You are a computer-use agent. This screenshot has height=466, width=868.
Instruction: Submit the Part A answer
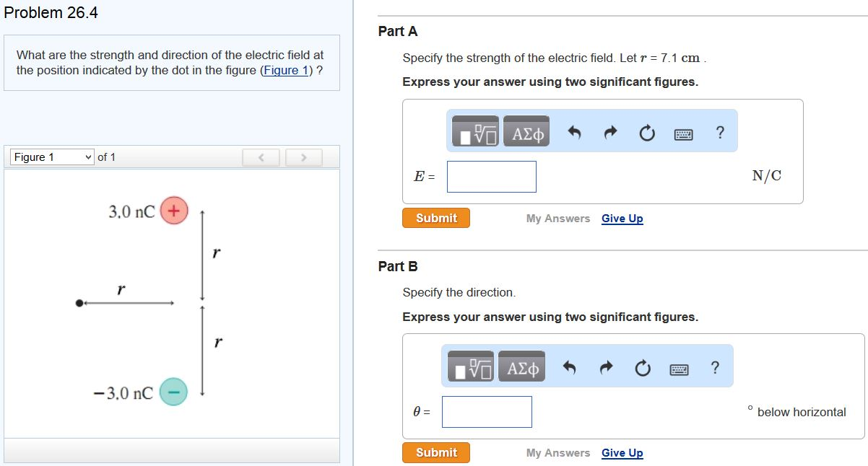pyautogui.click(x=435, y=218)
